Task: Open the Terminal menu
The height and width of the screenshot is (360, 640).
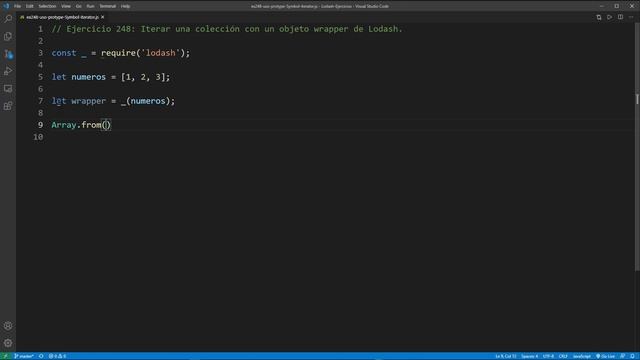Action: coord(108,6)
